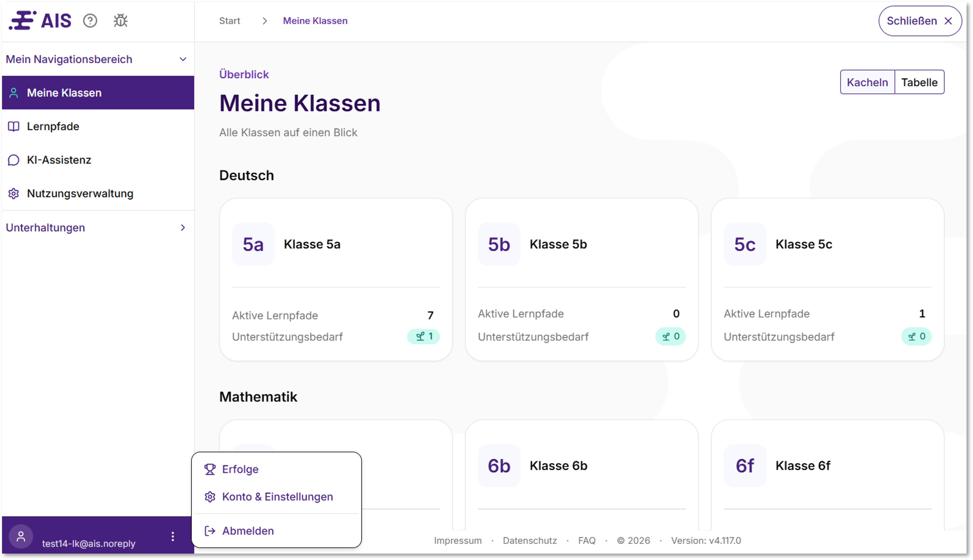973x560 pixels.
Task: Expand the Unterhaltungen section chevron
Action: (183, 227)
